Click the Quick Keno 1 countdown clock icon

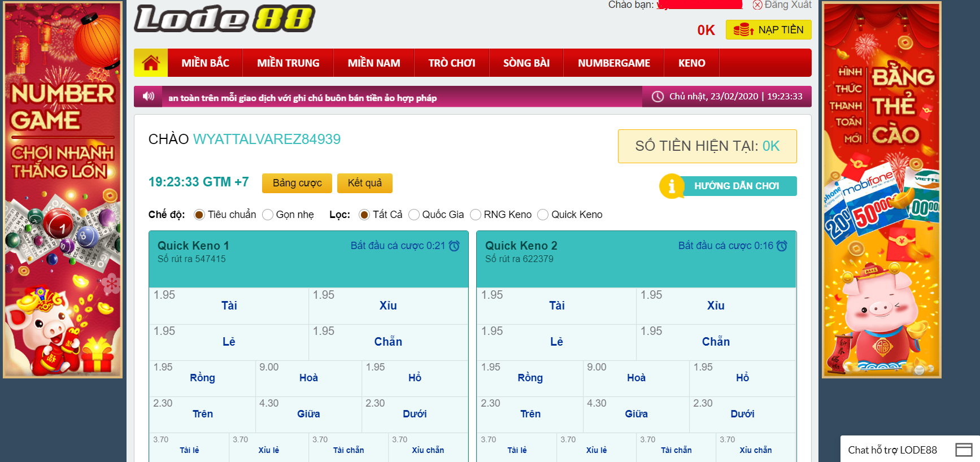click(454, 246)
